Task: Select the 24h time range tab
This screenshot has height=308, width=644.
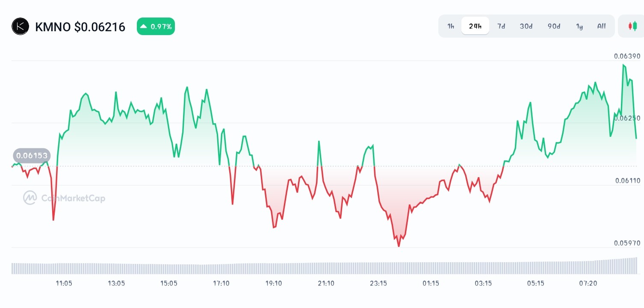Action: tap(475, 26)
